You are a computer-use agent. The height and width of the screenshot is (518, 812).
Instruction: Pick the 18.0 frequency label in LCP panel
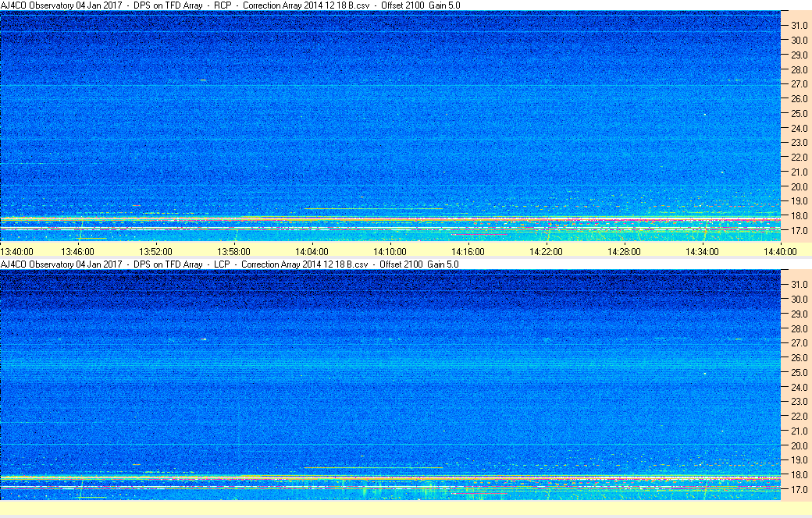click(x=799, y=475)
